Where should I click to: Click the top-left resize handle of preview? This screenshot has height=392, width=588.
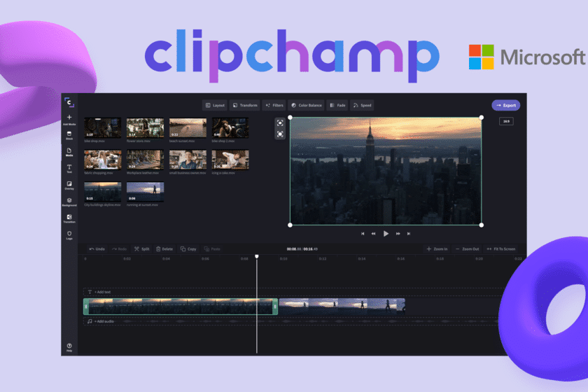(x=290, y=118)
